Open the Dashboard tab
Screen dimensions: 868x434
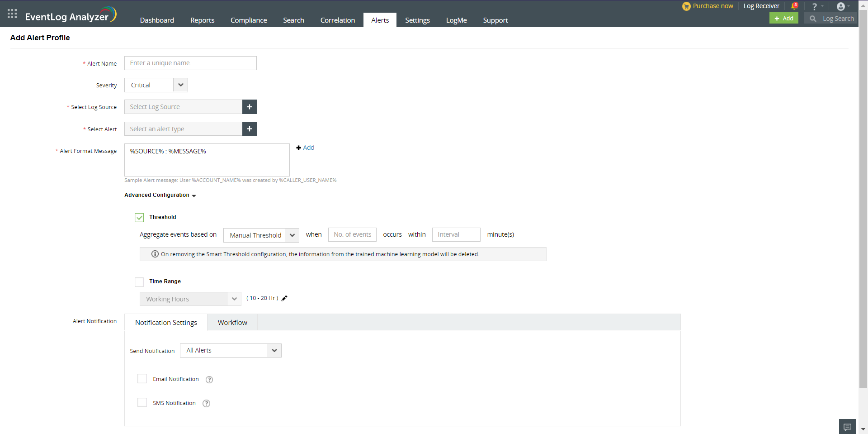pos(157,20)
